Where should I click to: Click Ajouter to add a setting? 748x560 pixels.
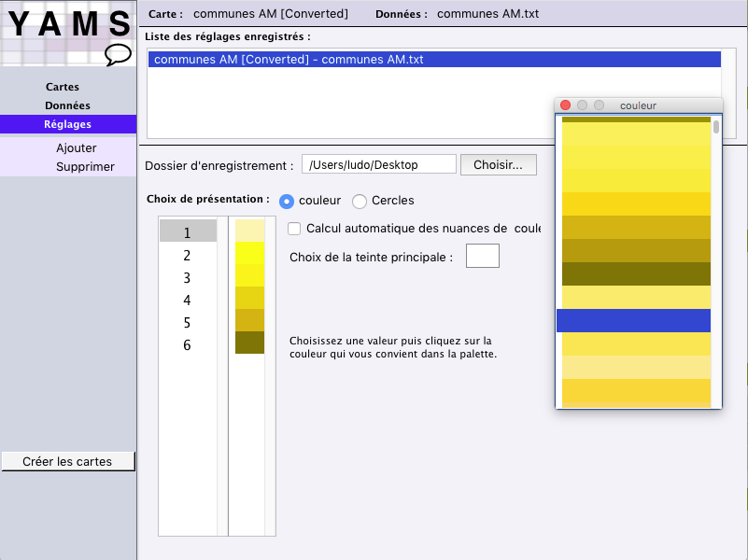click(x=76, y=148)
